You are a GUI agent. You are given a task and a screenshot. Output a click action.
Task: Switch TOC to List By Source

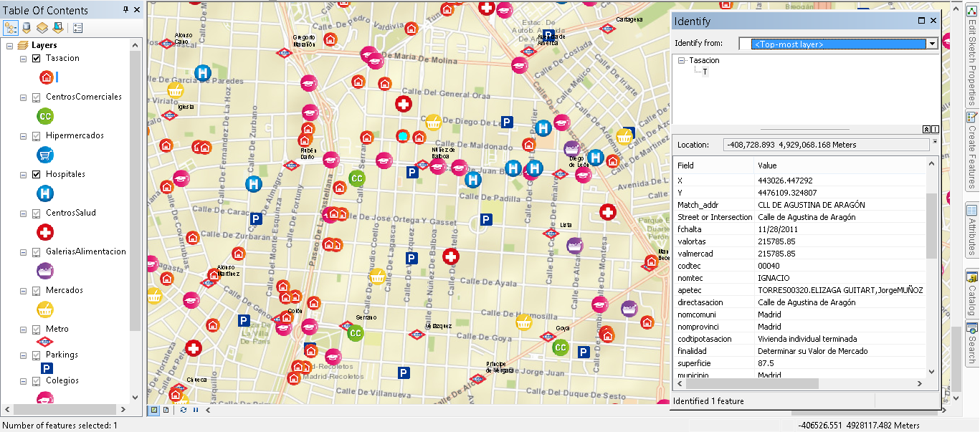[x=27, y=28]
